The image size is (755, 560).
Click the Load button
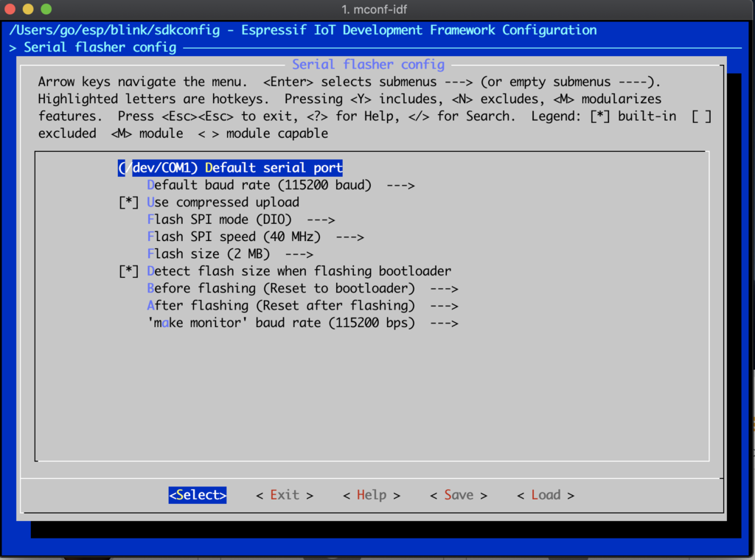click(546, 495)
